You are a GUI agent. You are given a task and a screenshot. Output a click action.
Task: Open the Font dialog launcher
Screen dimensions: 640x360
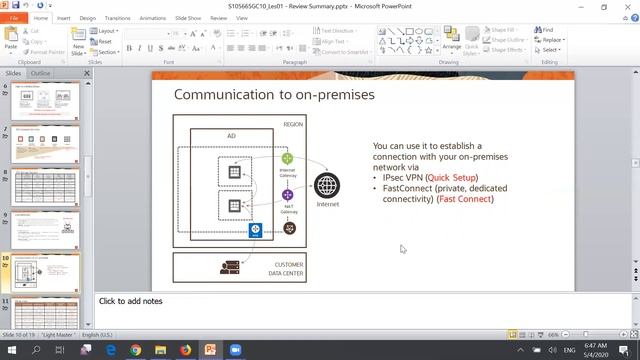point(220,62)
